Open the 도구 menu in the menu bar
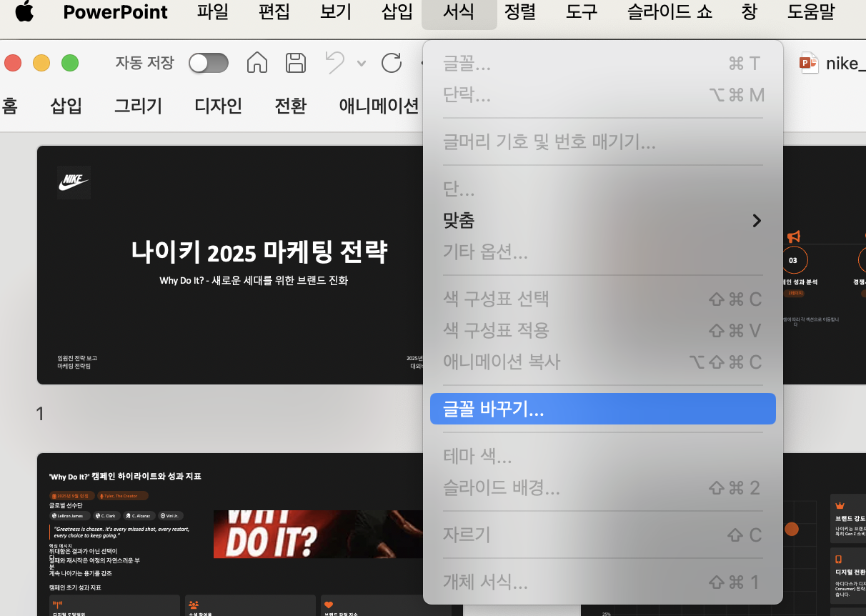Screen dimensions: 866x616 click(582, 12)
